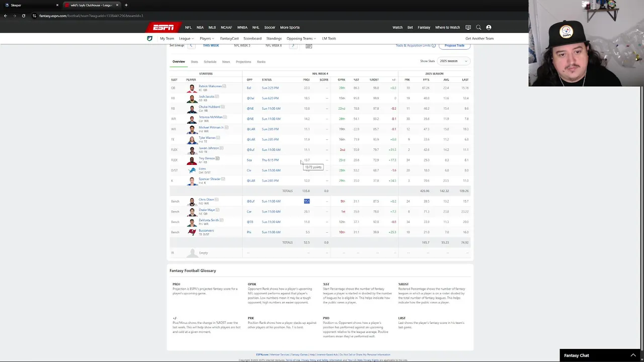644x362 pixels.
Task: Open the Scoreboard page
Action: click(x=253, y=38)
